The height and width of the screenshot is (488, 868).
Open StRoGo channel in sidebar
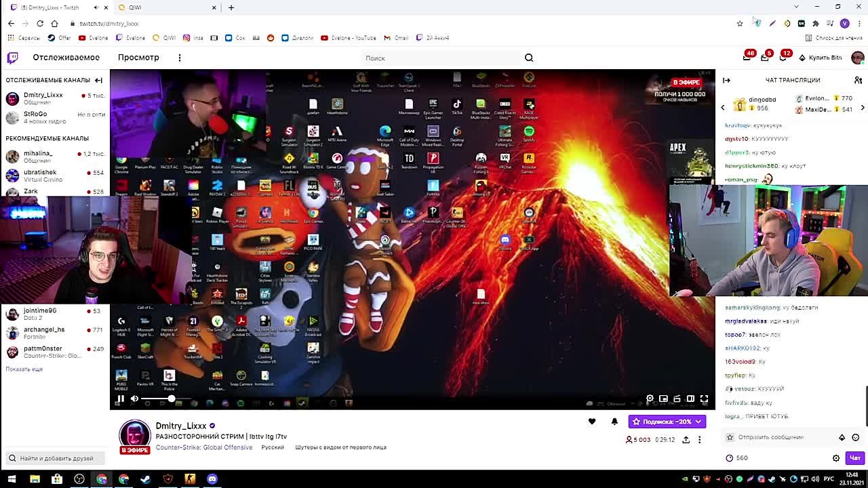(54, 117)
